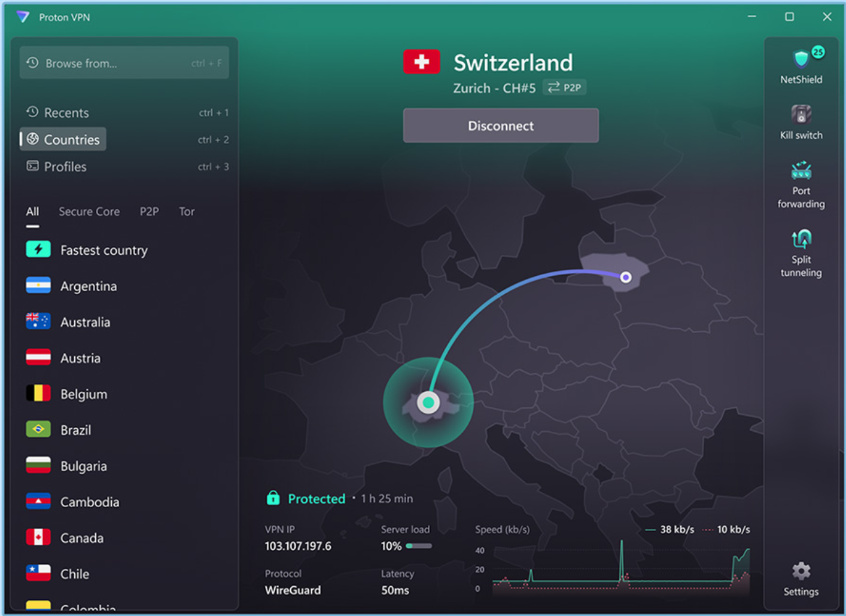Click the P2P badge next to Zurich
The image size is (846, 616).
[564, 87]
